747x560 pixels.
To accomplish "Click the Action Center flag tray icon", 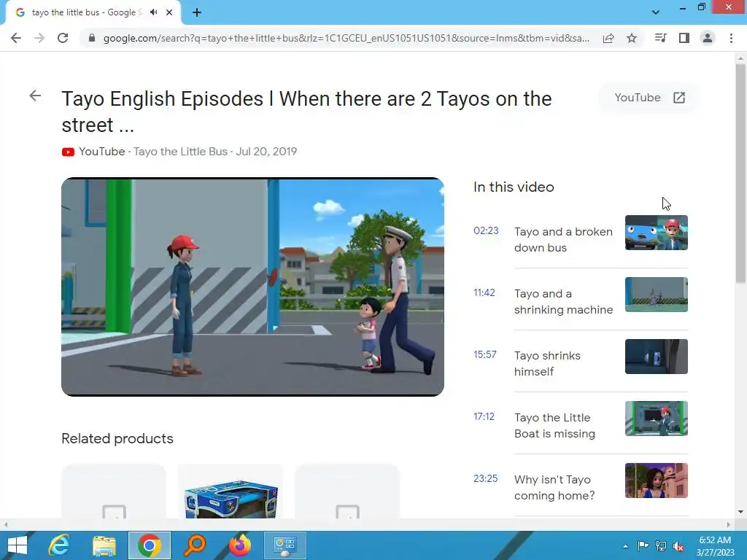I will 643,546.
